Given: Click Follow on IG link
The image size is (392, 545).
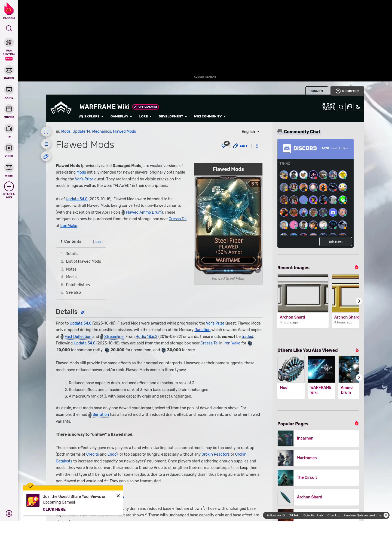Looking at the screenshot, I should 275,515.
